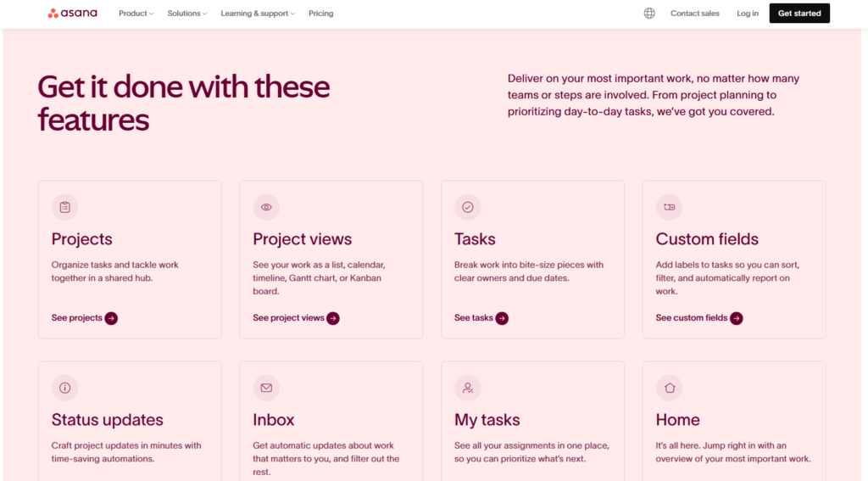Click the Project views eye icon

click(266, 207)
